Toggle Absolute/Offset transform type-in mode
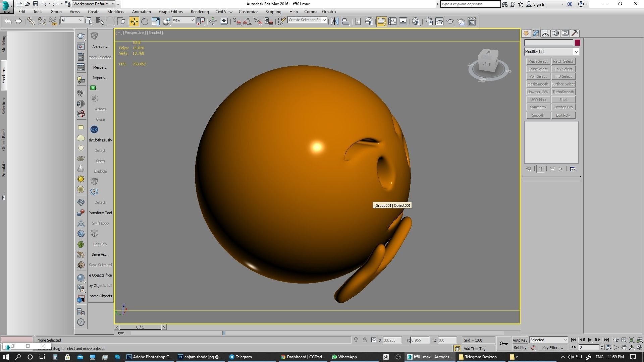644x362 pixels. [374, 340]
